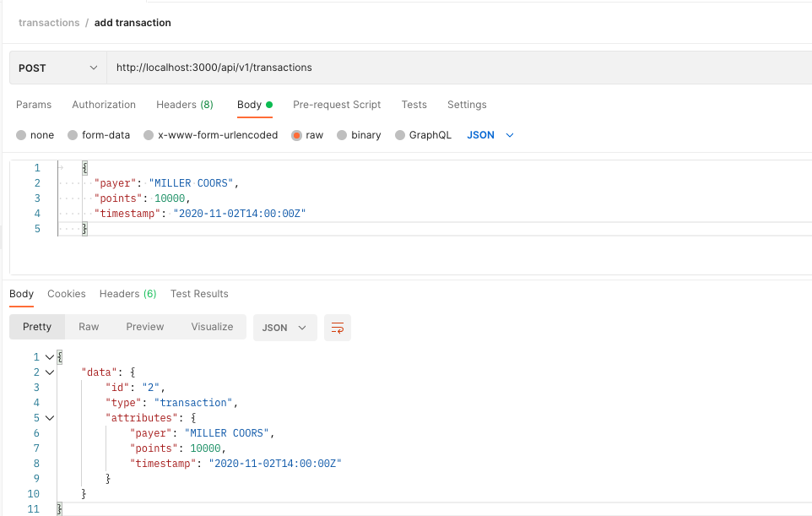Click the response "MILLER COORS" payer value
The height and width of the screenshot is (516, 812).
pos(227,433)
